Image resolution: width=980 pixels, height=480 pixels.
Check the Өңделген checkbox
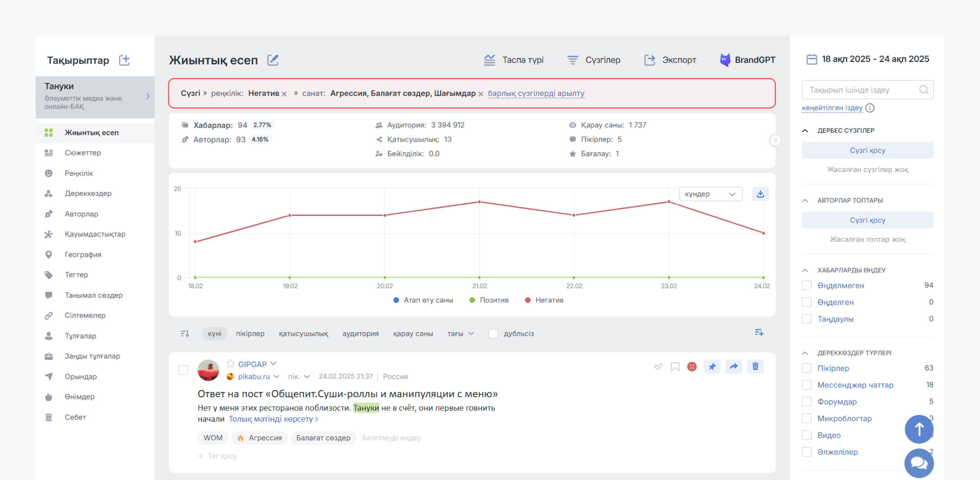point(807,302)
